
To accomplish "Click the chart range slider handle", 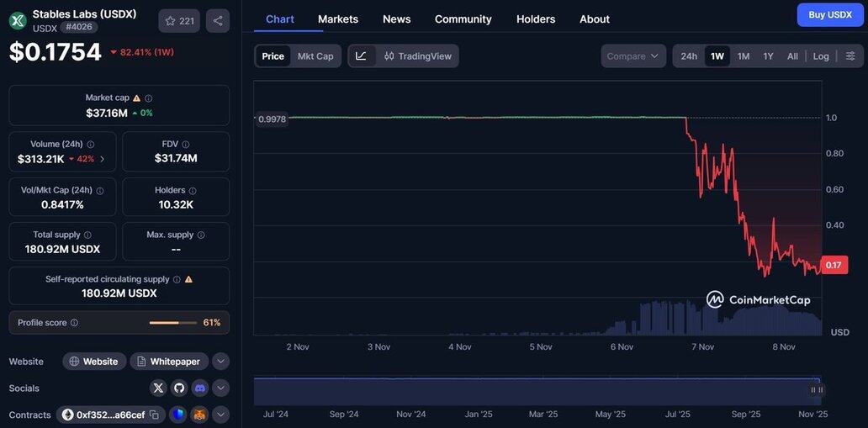I will 817,390.
